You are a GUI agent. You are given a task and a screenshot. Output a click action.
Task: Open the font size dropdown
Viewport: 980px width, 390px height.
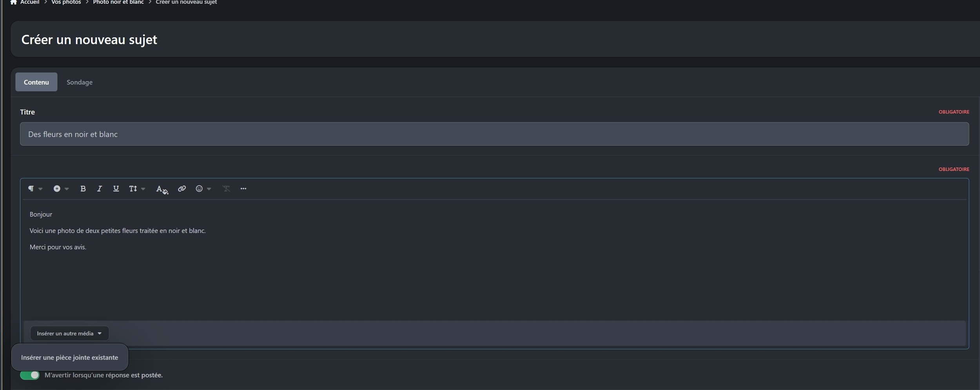click(x=137, y=189)
